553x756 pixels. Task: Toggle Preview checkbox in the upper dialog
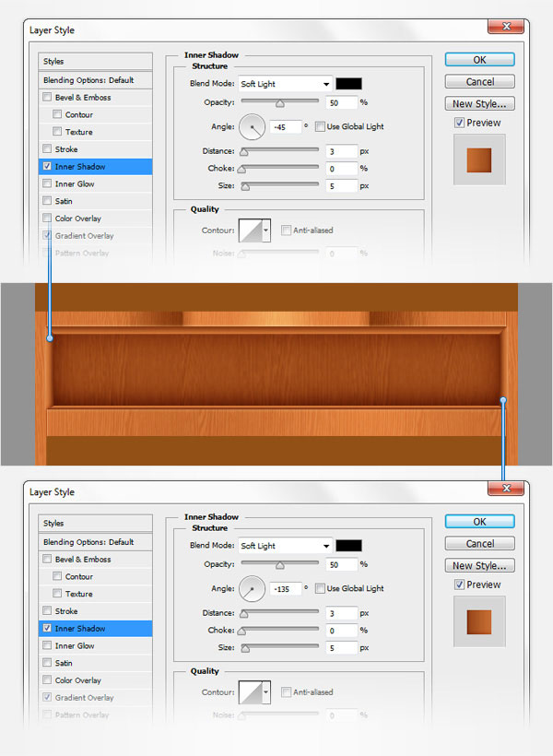pos(460,123)
